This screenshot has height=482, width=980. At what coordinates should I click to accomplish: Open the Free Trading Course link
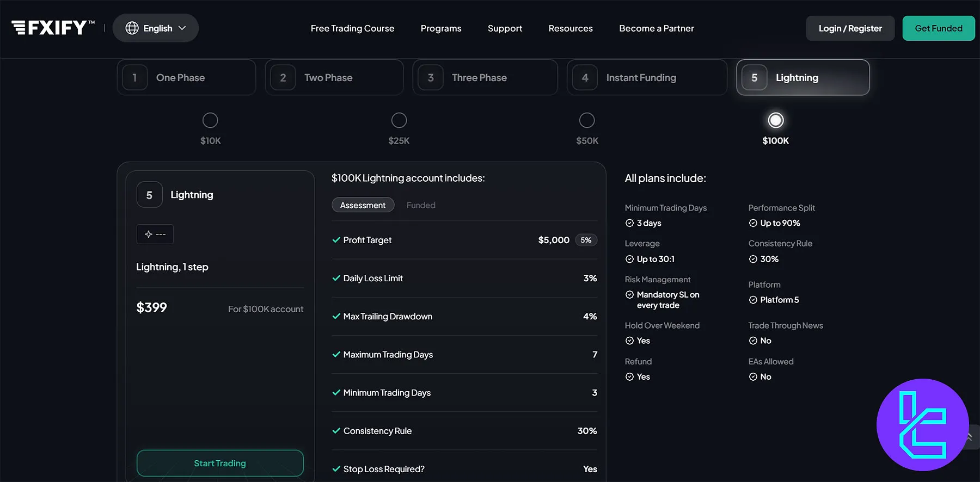[x=352, y=28]
